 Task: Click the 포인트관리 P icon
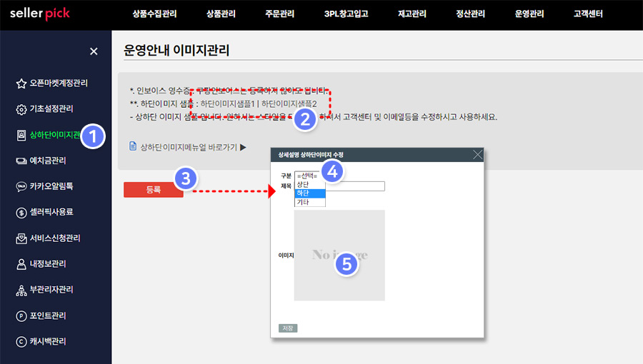tap(21, 315)
